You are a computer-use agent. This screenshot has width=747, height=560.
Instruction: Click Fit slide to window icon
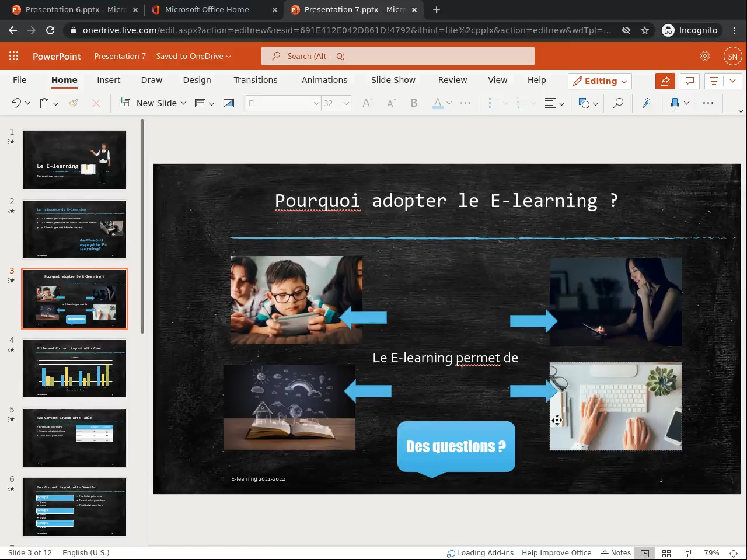734,553
